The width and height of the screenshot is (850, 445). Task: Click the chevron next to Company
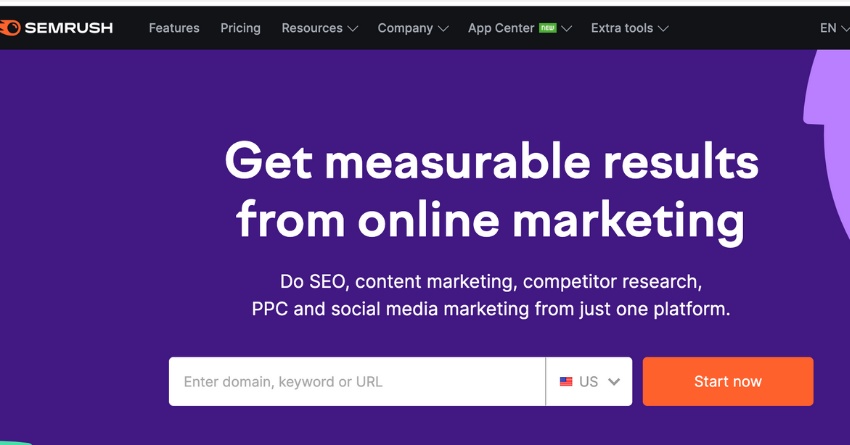pyautogui.click(x=443, y=29)
